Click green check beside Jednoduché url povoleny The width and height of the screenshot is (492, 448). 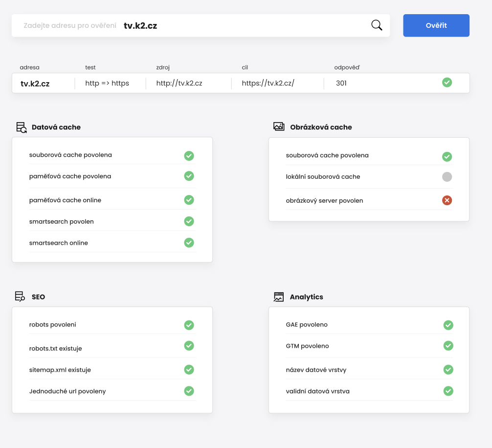189,391
